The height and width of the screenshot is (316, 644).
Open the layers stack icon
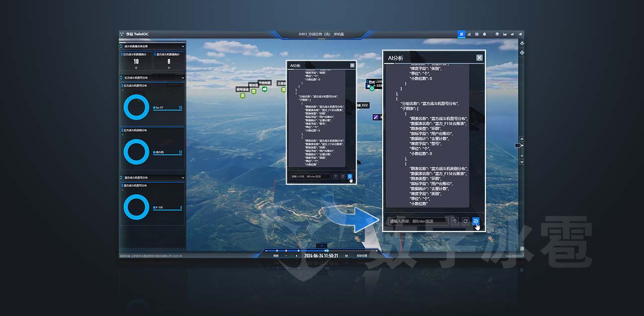click(497, 34)
